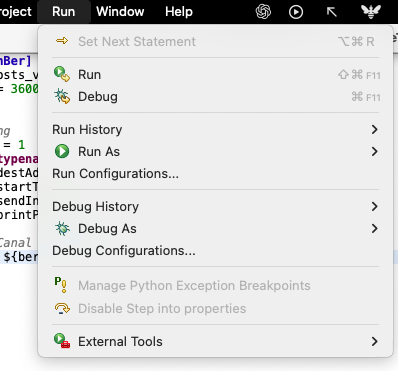The height and width of the screenshot is (371, 398).
Task: Click the diagonal arrow icon in menu bar
Action: coord(332,12)
